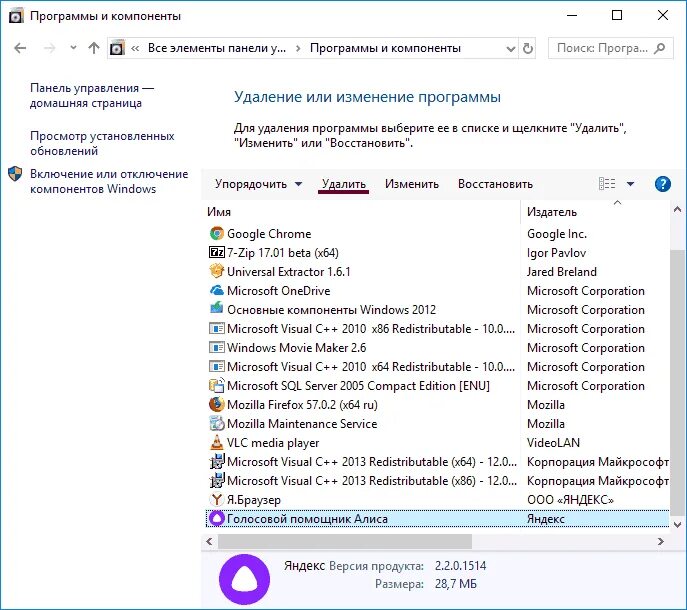Click the horizontal scrollbar thumb

coord(345,542)
